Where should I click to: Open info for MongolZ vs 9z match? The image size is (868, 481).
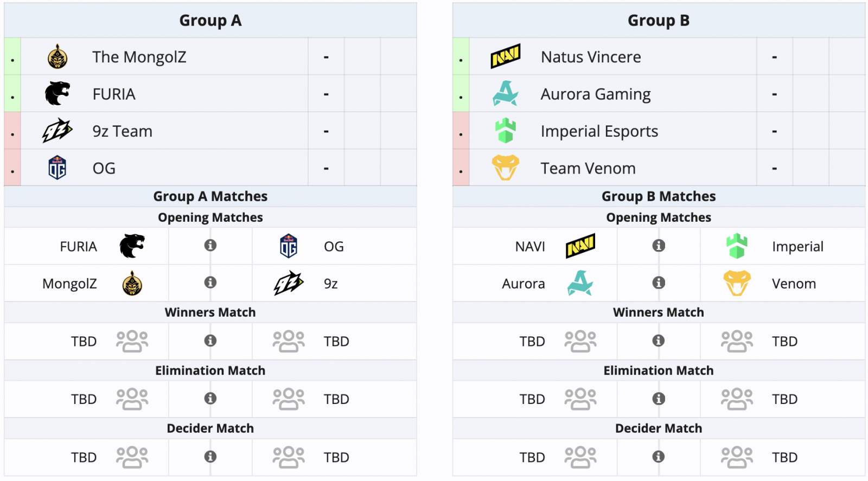210,283
